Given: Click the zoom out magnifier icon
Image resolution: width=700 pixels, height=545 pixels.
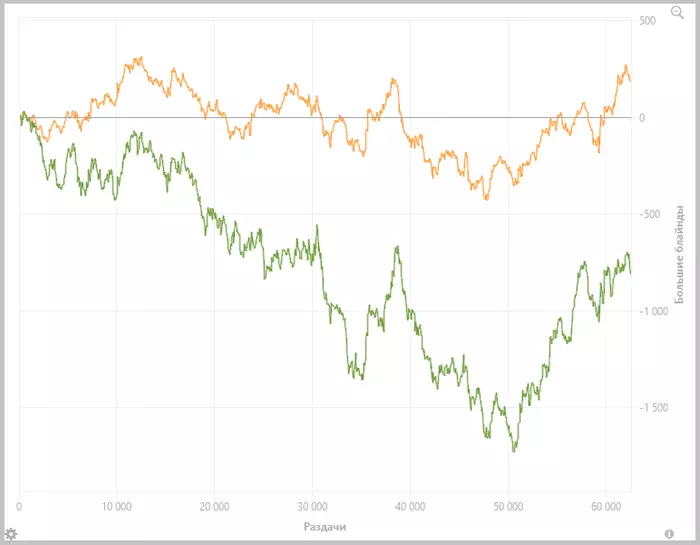Looking at the screenshot, I should pyautogui.click(x=677, y=12).
